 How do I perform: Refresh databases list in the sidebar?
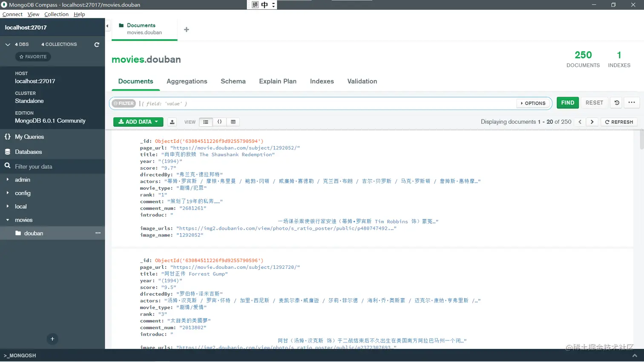[97, 44]
